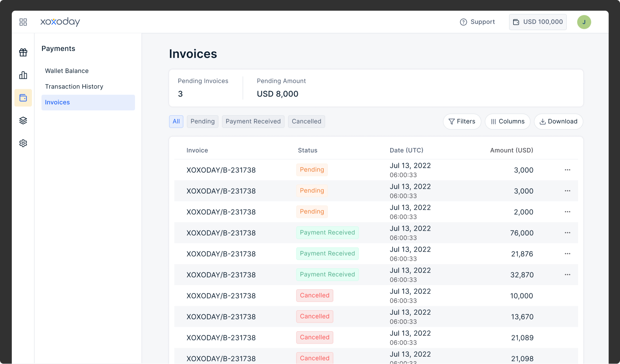Click the Date (UTC) column header

point(407,150)
